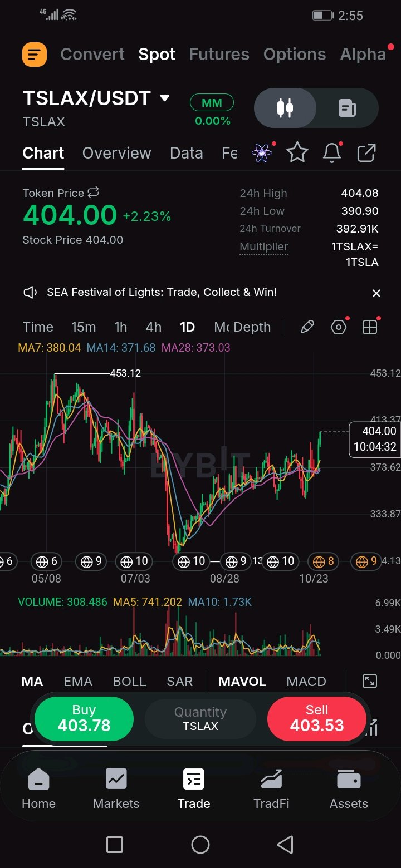Select Time chart interval
Screen dimensions: 401x868
[38, 327]
